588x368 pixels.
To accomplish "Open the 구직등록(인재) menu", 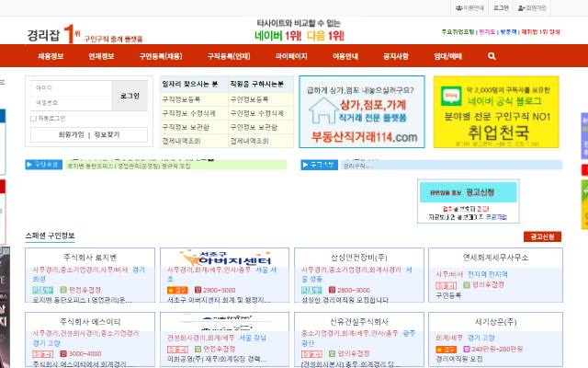I will point(229,56).
